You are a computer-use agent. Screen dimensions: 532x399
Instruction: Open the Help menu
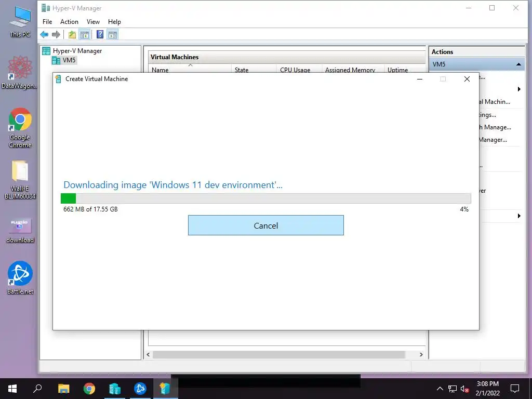coord(114,22)
